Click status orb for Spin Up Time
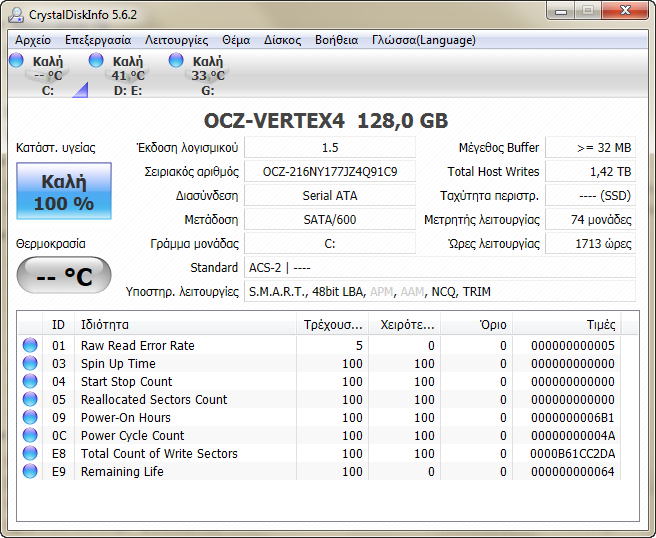 [x=30, y=363]
